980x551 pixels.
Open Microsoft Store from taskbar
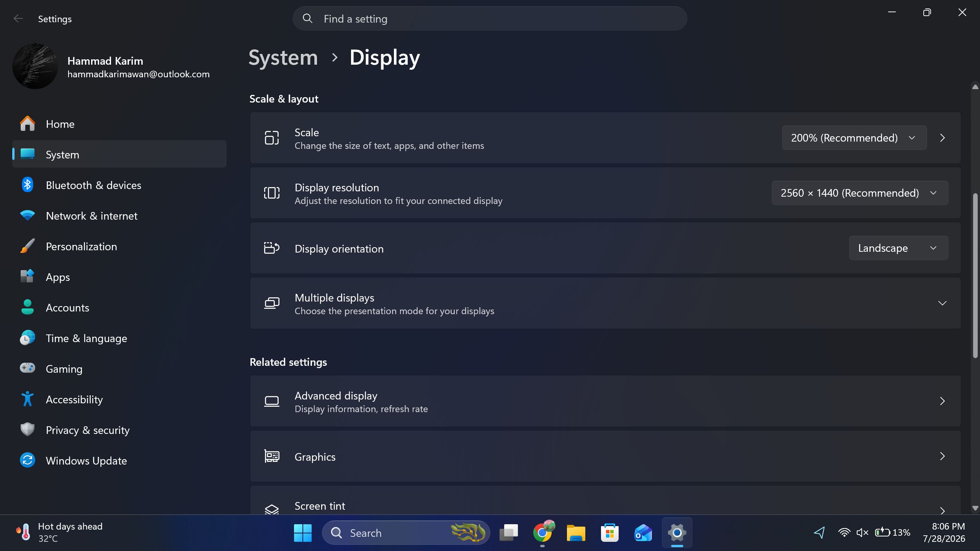click(x=610, y=533)
